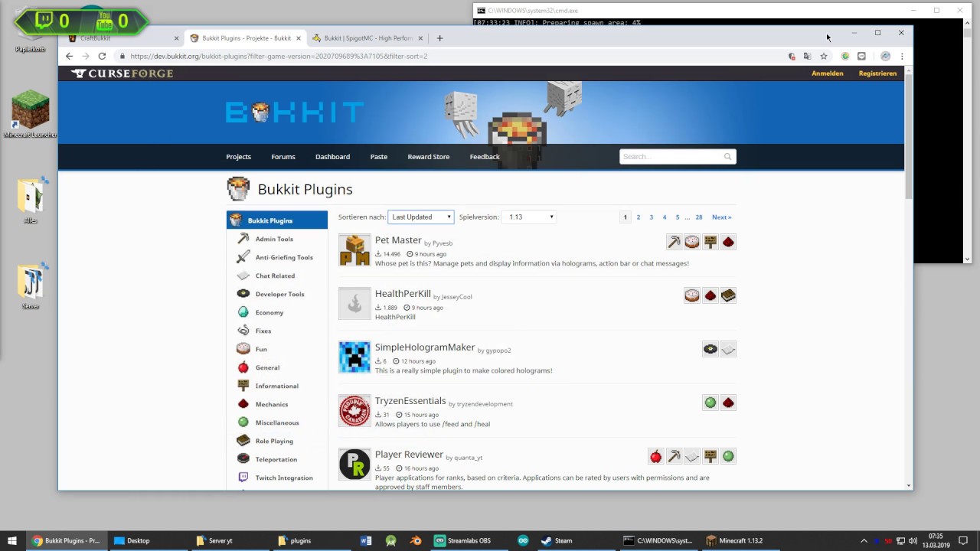Image resolution: width=980 pixels, height=551 pixels.
Task: Open the Word icon in the taskbar
Action: click(x=366, y=540)
